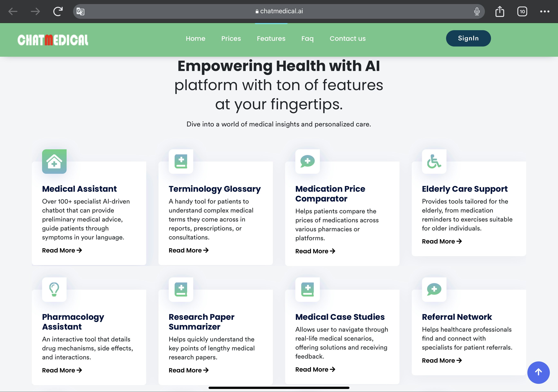Screen dimensions: 558x392
Task: Open the browser share menu
Action: (500, 11)
